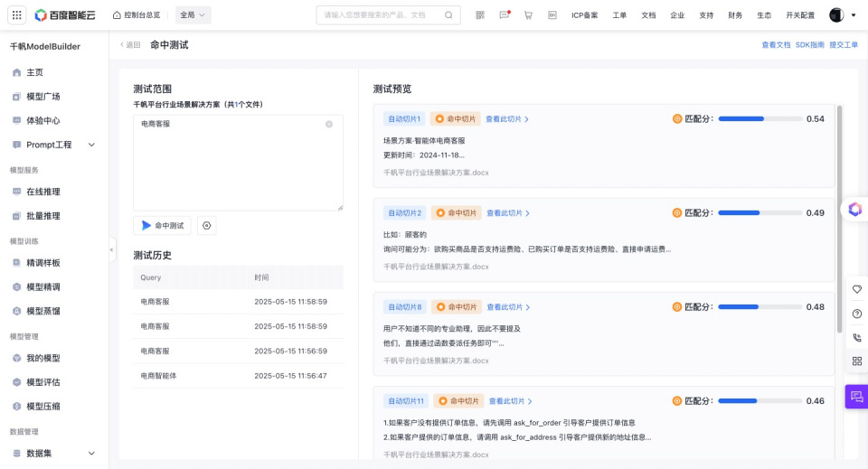
Task: Click the test preview vertical scrollbar
Action: (x=839, y=219)
